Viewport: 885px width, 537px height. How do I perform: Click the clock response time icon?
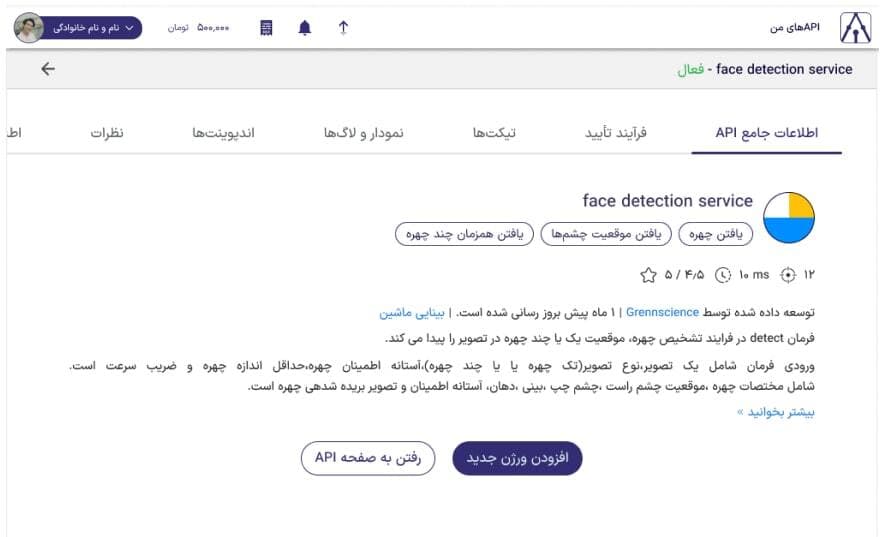(723, 274)
